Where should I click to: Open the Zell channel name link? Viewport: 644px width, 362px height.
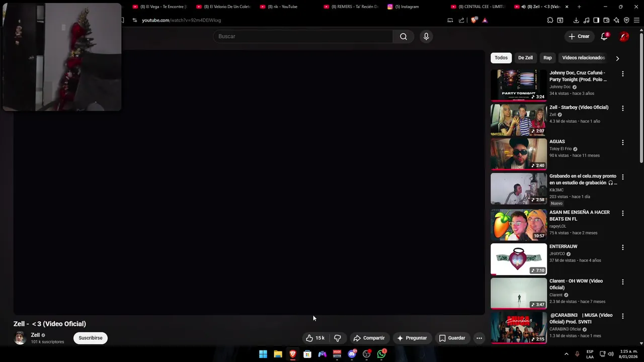(x=35, y=335)
